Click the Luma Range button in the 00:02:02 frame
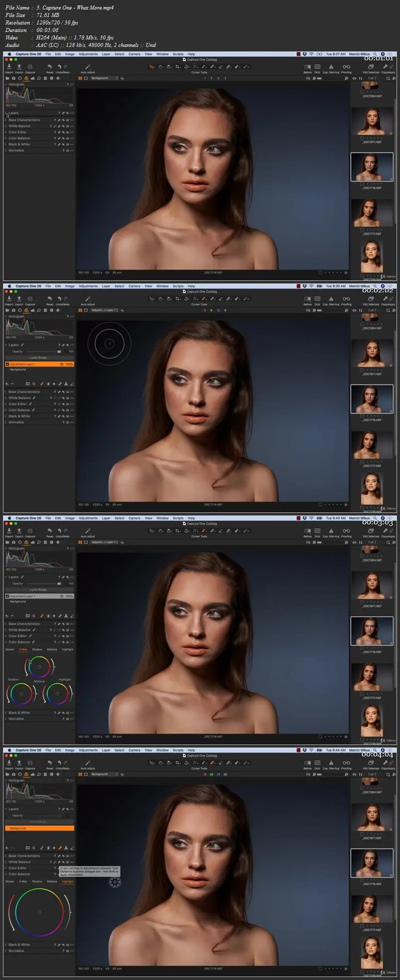The height and width of the screenshot is (980, 400). pos(38,358)
